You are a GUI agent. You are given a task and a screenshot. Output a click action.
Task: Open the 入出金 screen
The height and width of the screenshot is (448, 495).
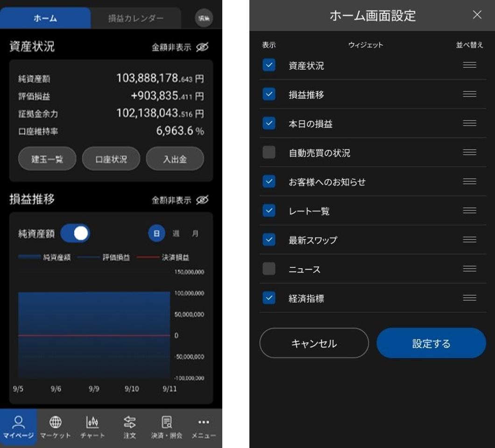tap(175, 158)
